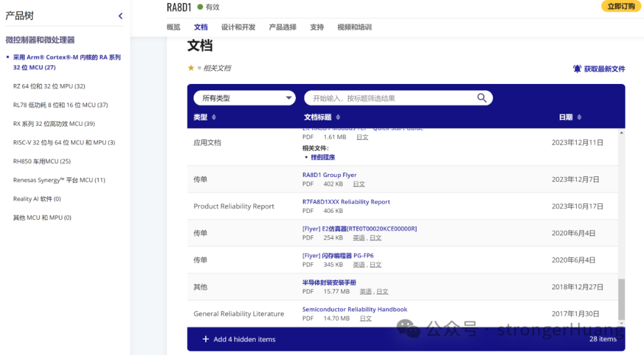Open 英语 version of 半导体封装安装手册
644x355 pixels.
pos(366,292)
